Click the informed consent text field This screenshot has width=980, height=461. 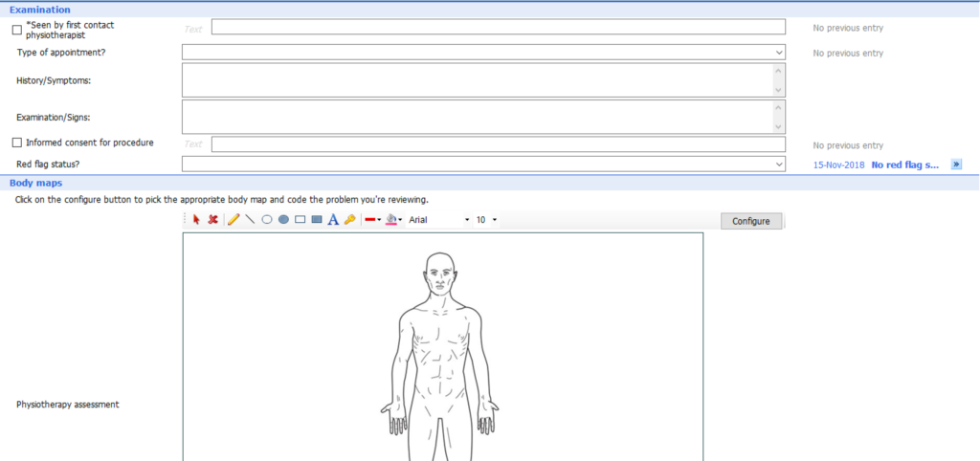(498, 144)
